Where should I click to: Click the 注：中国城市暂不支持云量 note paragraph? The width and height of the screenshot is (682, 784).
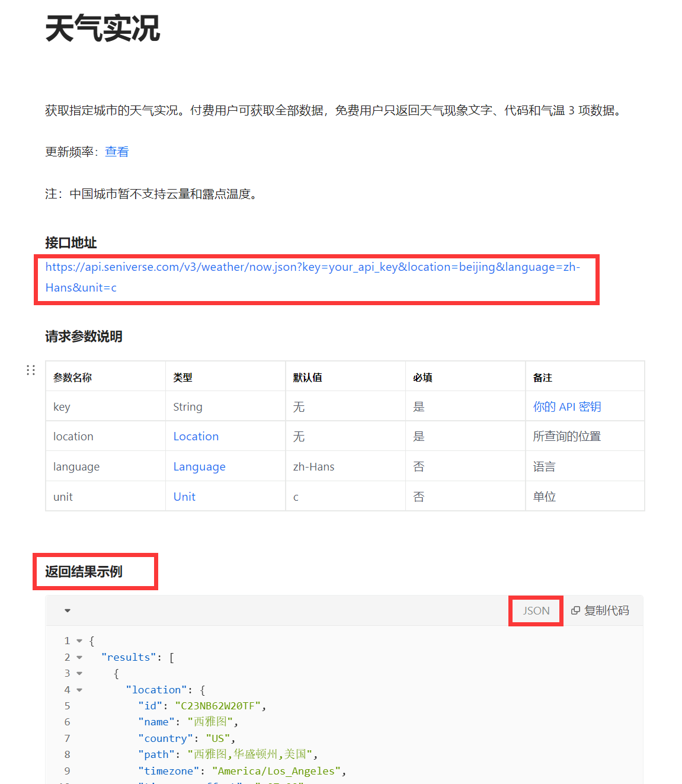153,194
